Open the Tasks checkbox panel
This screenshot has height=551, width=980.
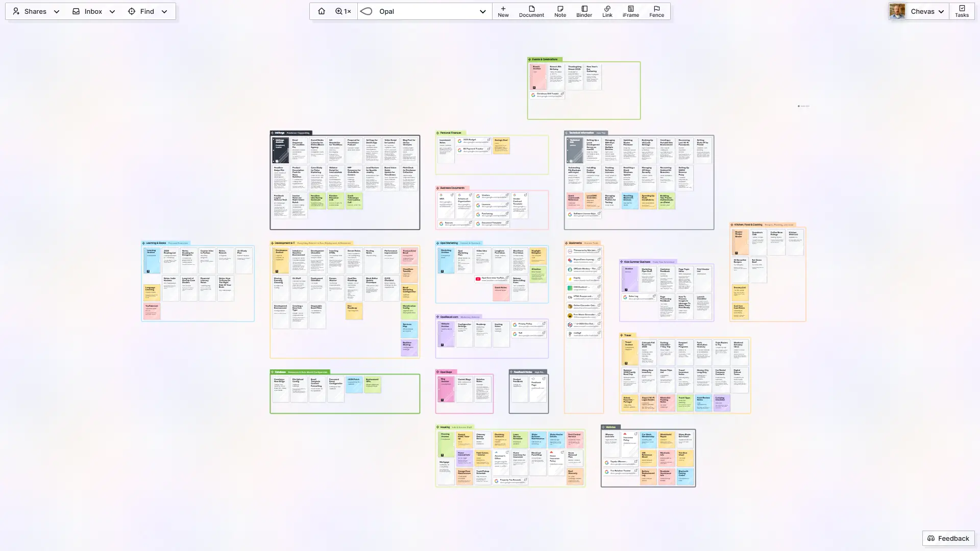(962, 11)
